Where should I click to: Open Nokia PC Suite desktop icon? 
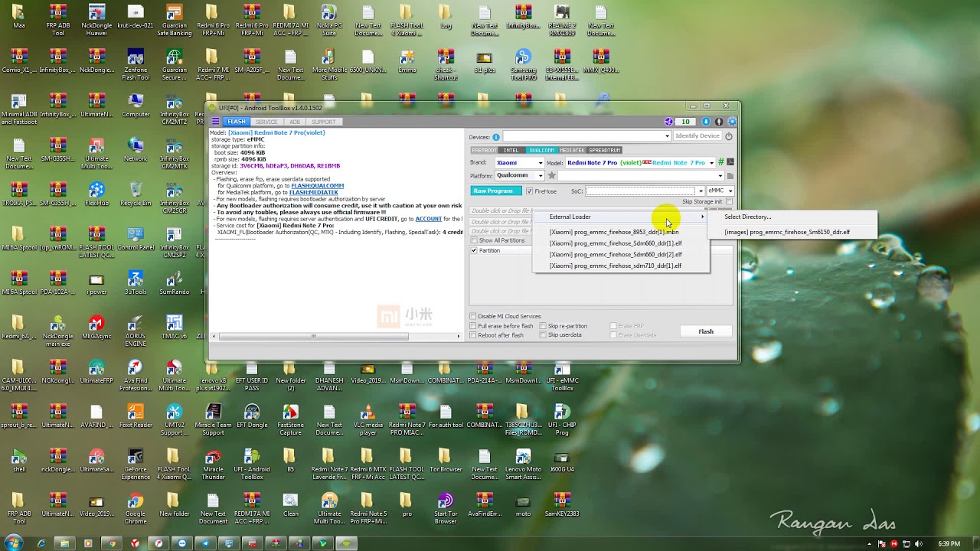tap(329, 20)
